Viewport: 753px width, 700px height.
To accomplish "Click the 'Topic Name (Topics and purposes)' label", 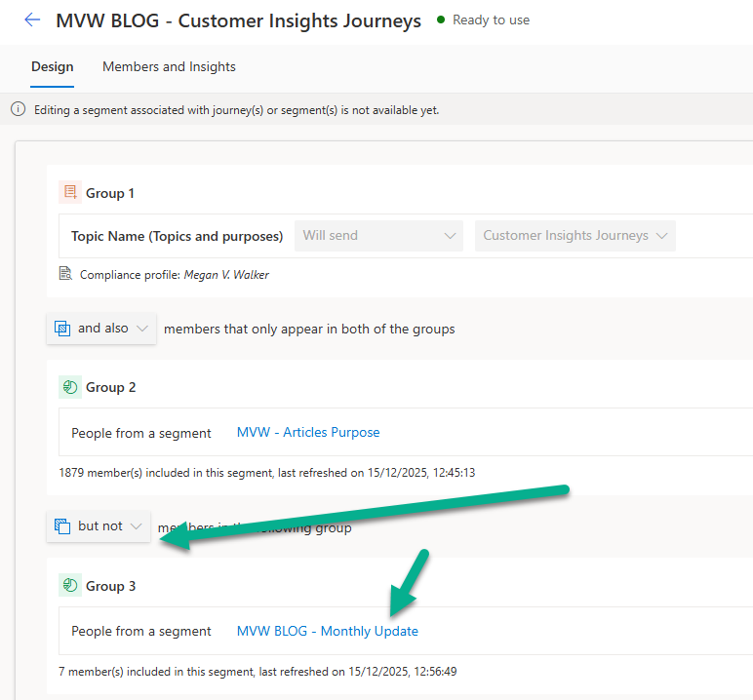I will point(177,236).
